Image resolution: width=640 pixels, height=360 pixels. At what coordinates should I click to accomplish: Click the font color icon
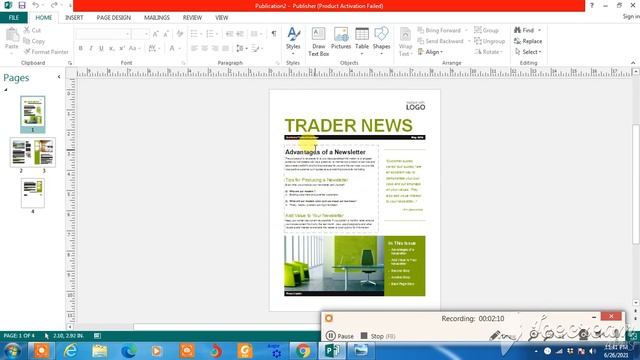(172, 49)
